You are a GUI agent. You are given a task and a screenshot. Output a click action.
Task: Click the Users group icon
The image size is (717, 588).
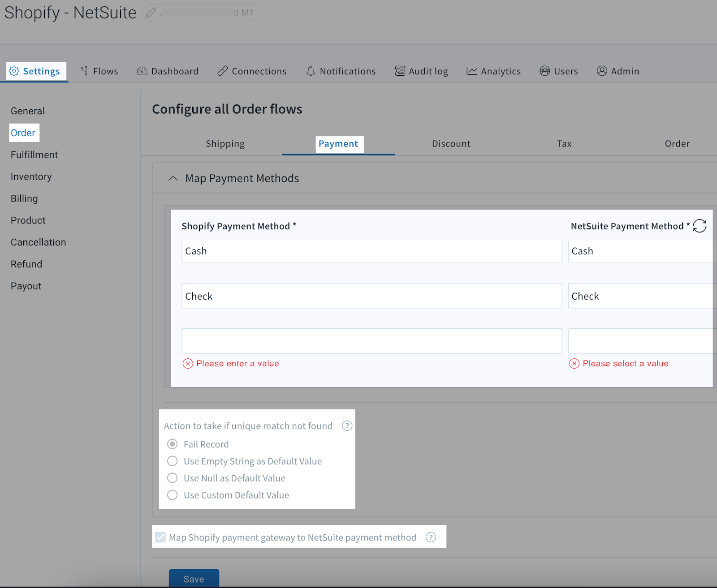tap(545, 71)
